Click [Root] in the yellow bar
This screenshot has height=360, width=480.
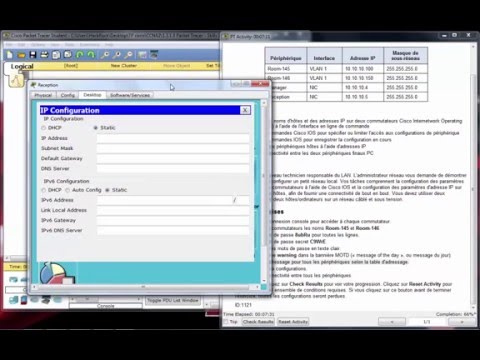point(71,66)
